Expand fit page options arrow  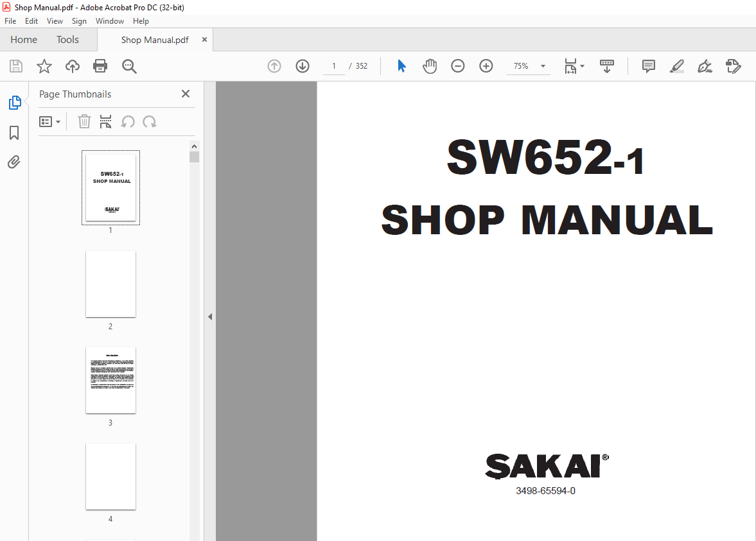tap(583, 66)
